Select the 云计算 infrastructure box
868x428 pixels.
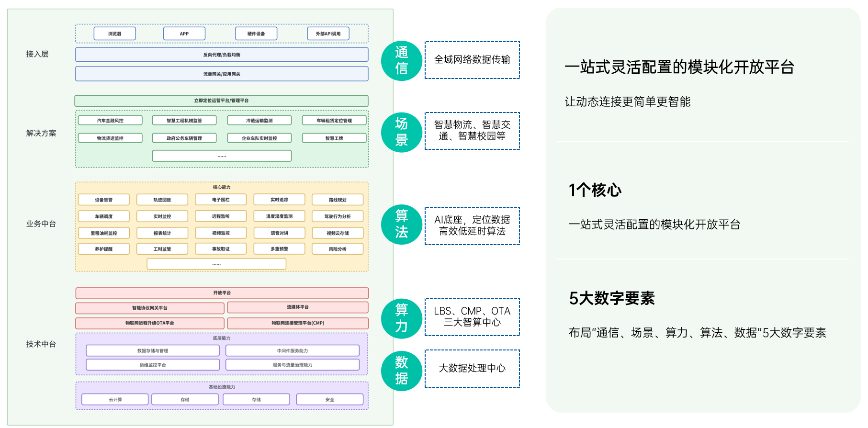point(115,399)
